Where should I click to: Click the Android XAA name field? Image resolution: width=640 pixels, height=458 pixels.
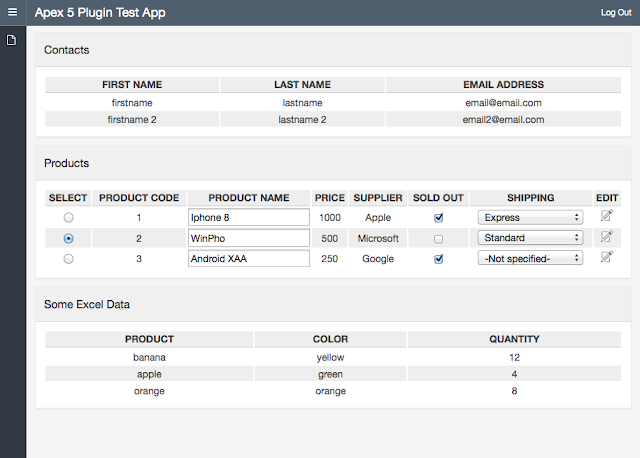pyautogui.click(x=248, y=258)
